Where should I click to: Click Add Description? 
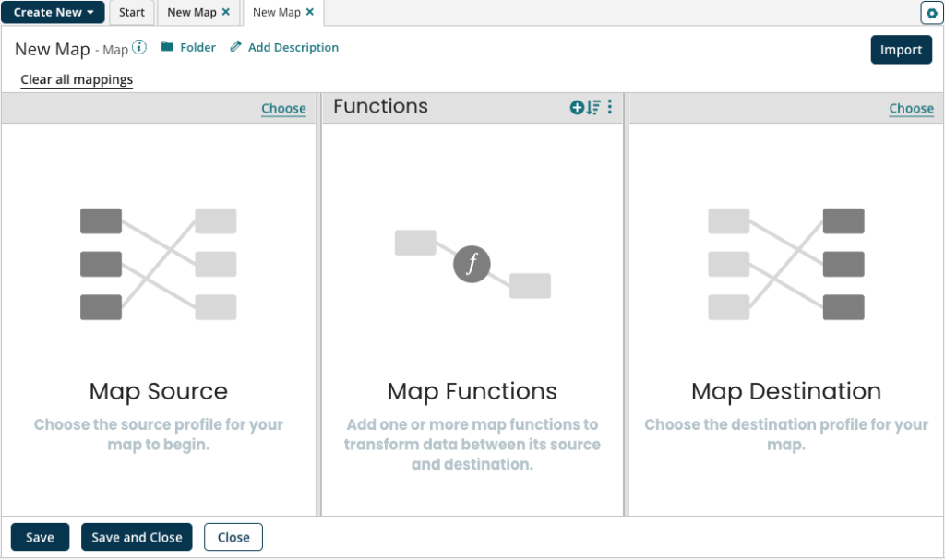click(292, 47)
